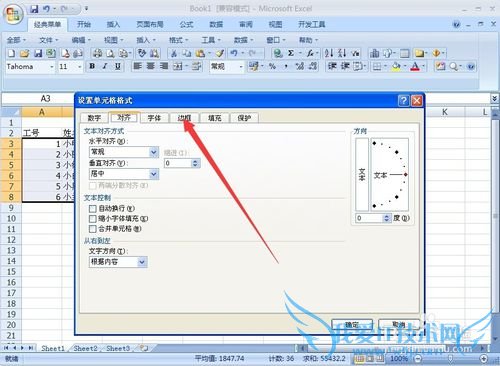Click the status bar zoom slider
This screenshot has height=366, width=500.
(451, 359)
